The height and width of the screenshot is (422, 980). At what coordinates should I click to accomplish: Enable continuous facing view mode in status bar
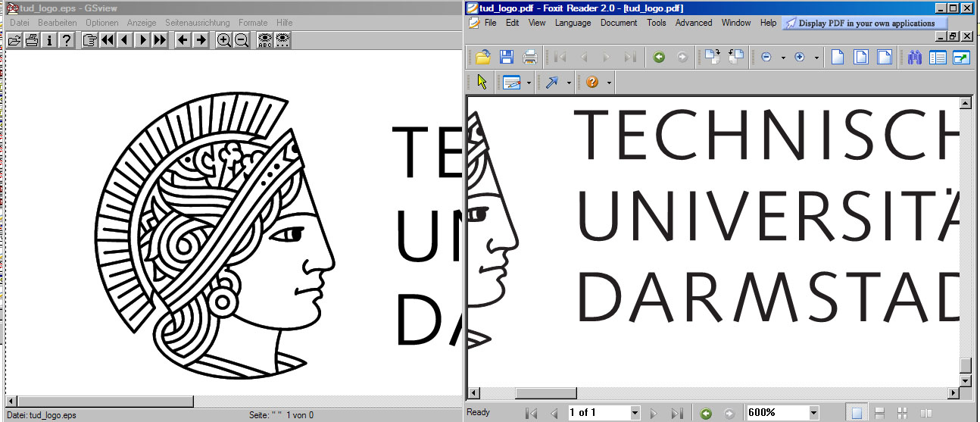[902, 413]
